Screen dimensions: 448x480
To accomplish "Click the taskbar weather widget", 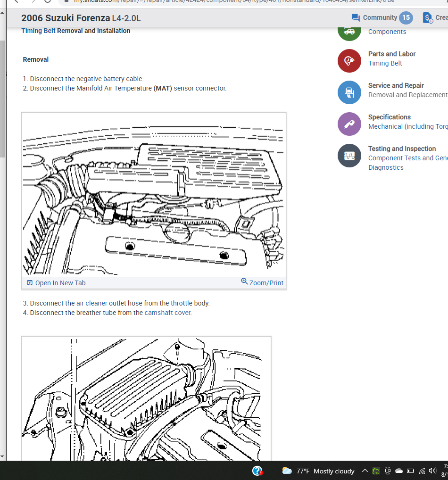I will tap(318, 471).
